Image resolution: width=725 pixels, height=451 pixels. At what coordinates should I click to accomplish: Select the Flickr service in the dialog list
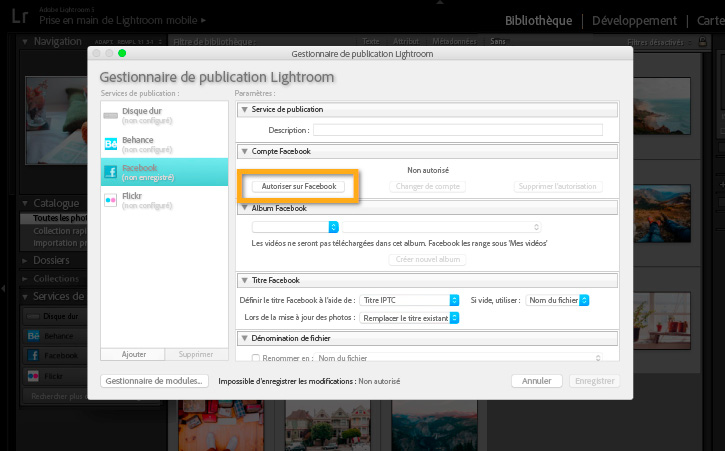(164, 200)
